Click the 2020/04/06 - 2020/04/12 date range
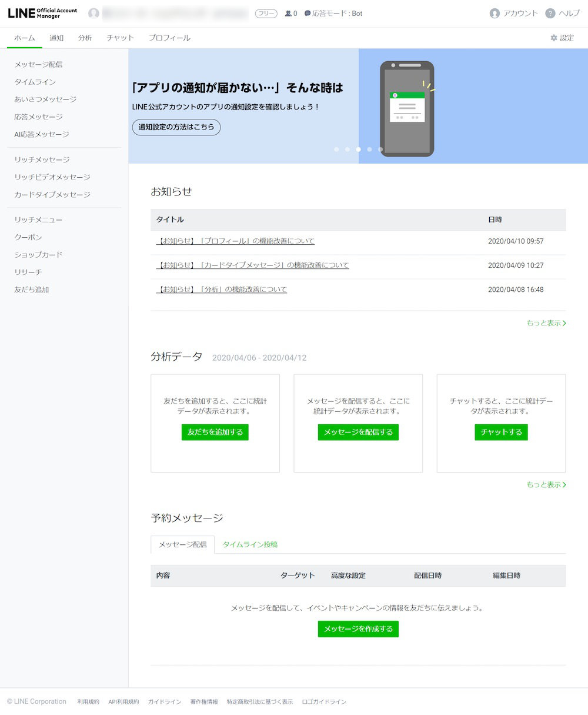588x715 pixels. point(259,358)
